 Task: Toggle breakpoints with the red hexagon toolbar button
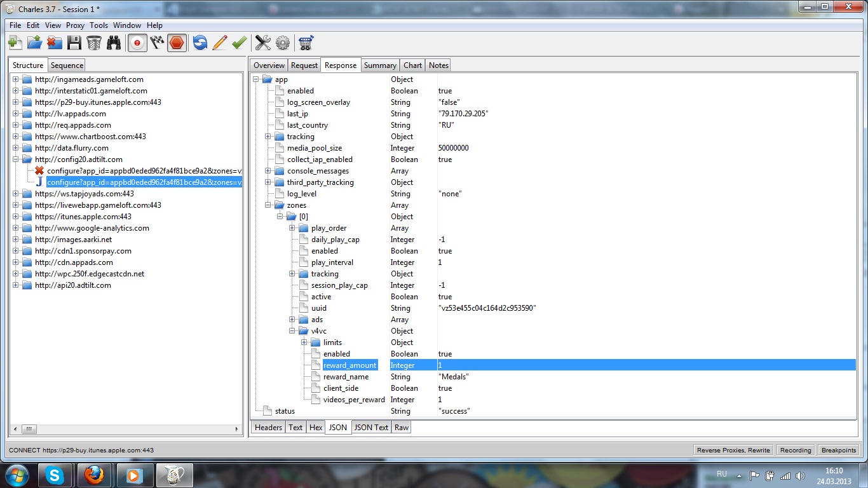click(x=177, y=43)
